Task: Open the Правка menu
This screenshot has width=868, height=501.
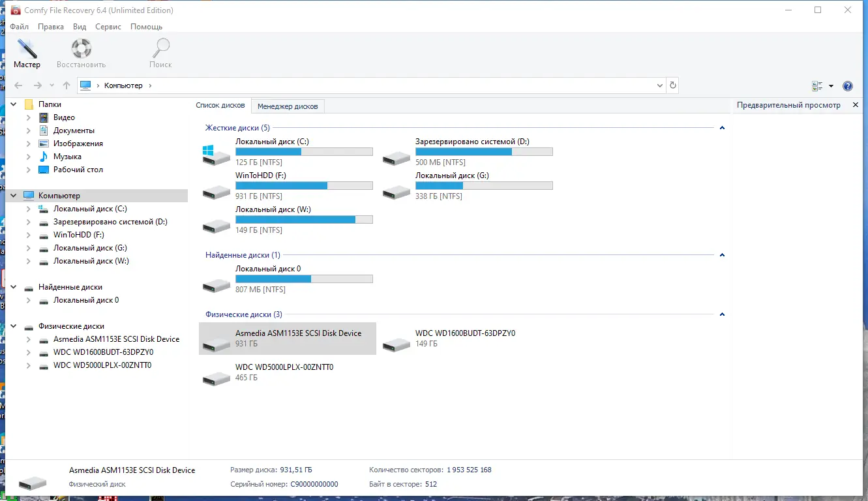Action: click(51, 27)
